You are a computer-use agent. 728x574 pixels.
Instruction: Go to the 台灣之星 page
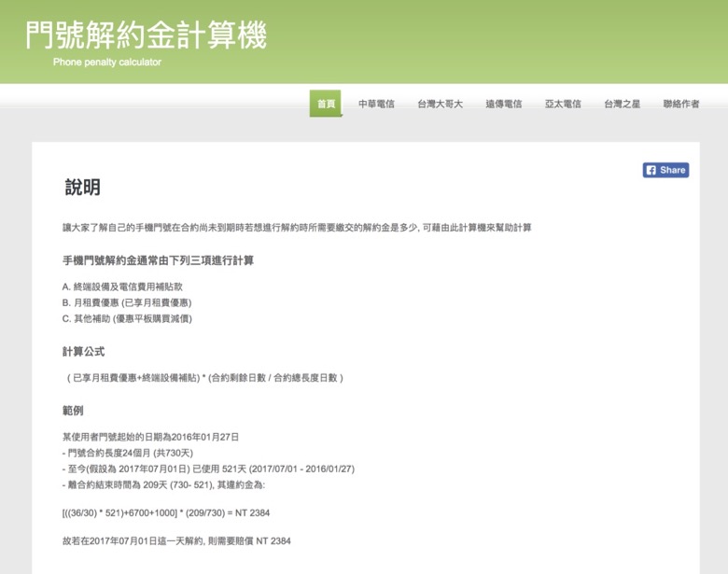point(622,104)
